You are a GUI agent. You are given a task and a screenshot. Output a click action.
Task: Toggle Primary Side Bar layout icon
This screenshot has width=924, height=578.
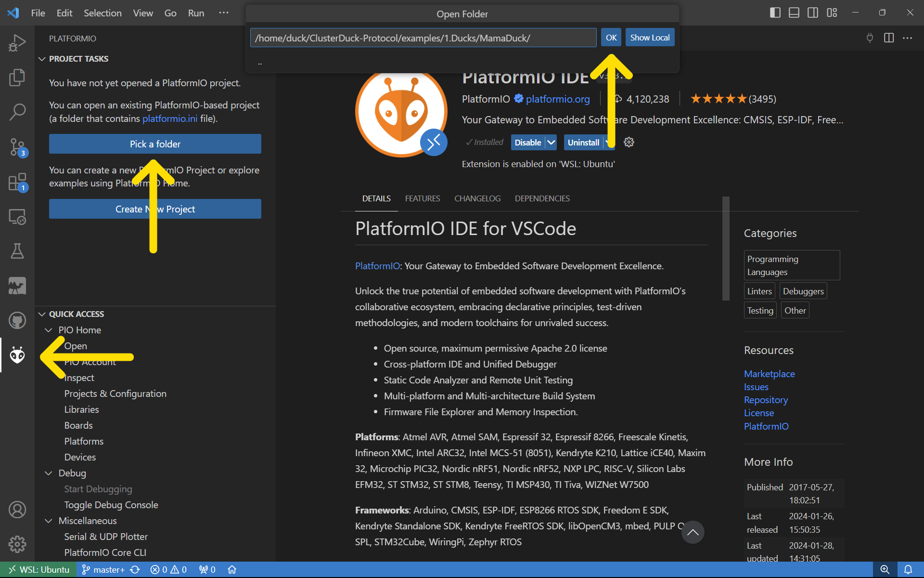coord(775,13)
